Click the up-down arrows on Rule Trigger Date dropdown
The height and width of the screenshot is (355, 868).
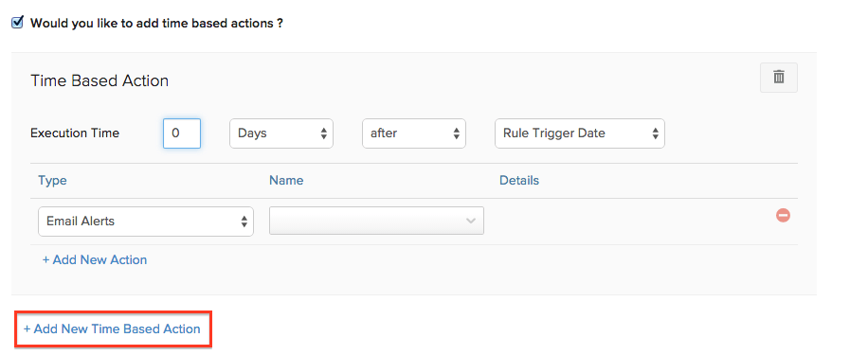pyautogui.click(x=655, y=133)
